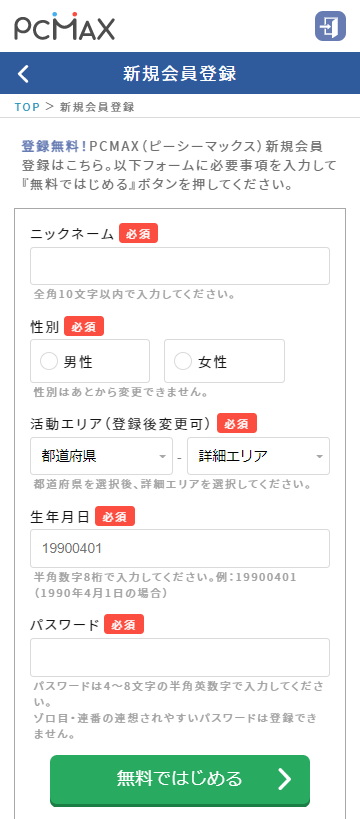Click the PCMAX logo
Viewport: 360px width, 819px height.
pos(64,27)
